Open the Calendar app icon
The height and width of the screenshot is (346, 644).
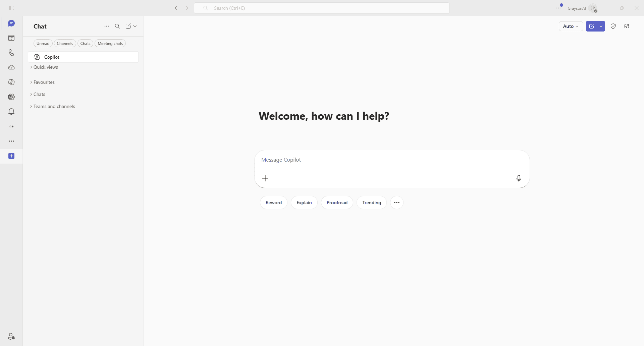(x=11, y=38)
